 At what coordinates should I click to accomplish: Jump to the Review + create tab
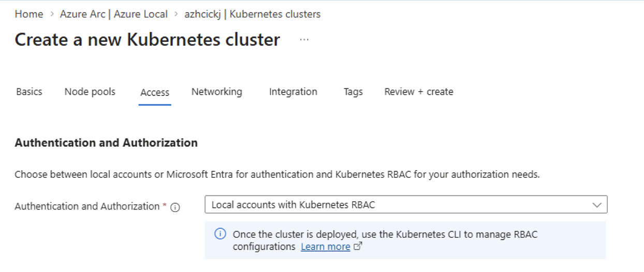click(418, 92)
